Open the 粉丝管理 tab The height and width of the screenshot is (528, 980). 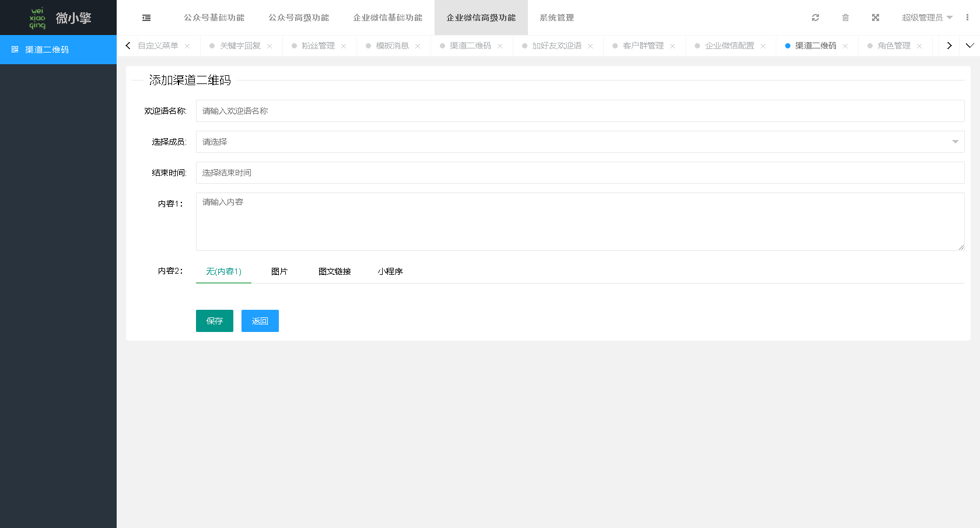click(319, 45)
